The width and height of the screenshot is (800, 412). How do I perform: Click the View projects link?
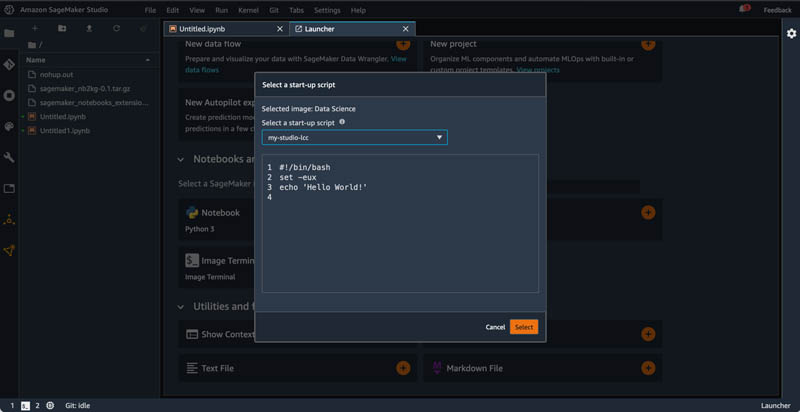pos(538,70)
